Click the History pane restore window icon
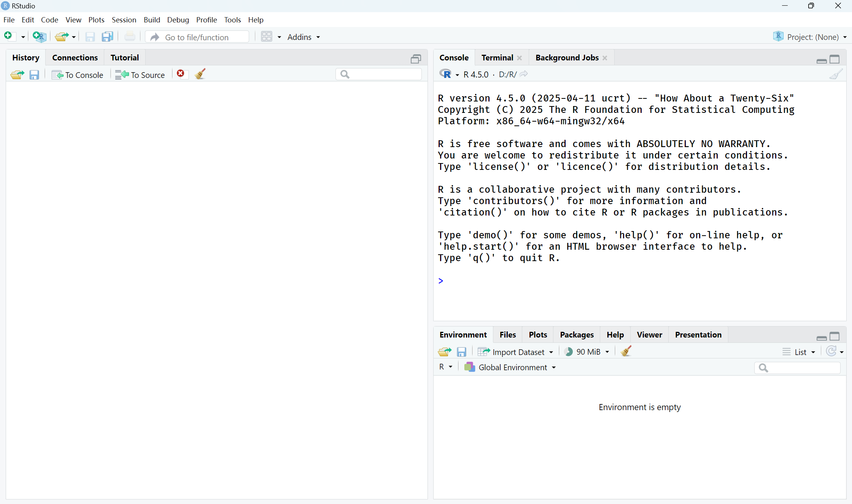 [416, 59]
